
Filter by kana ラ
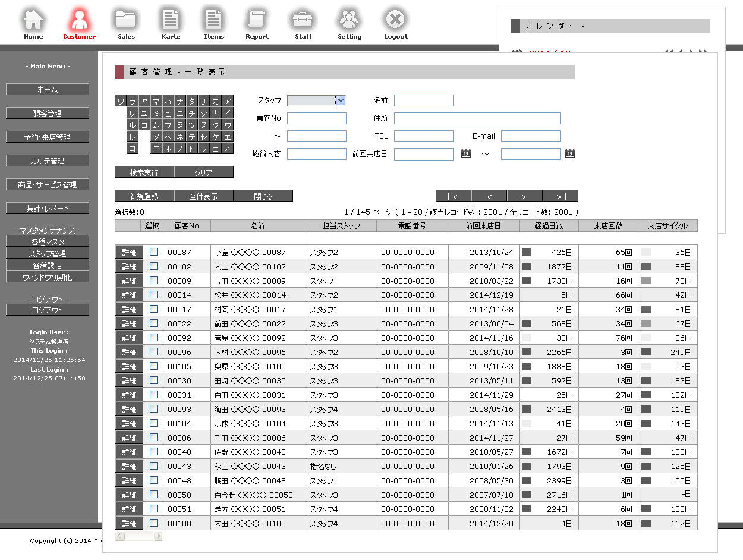133,101
